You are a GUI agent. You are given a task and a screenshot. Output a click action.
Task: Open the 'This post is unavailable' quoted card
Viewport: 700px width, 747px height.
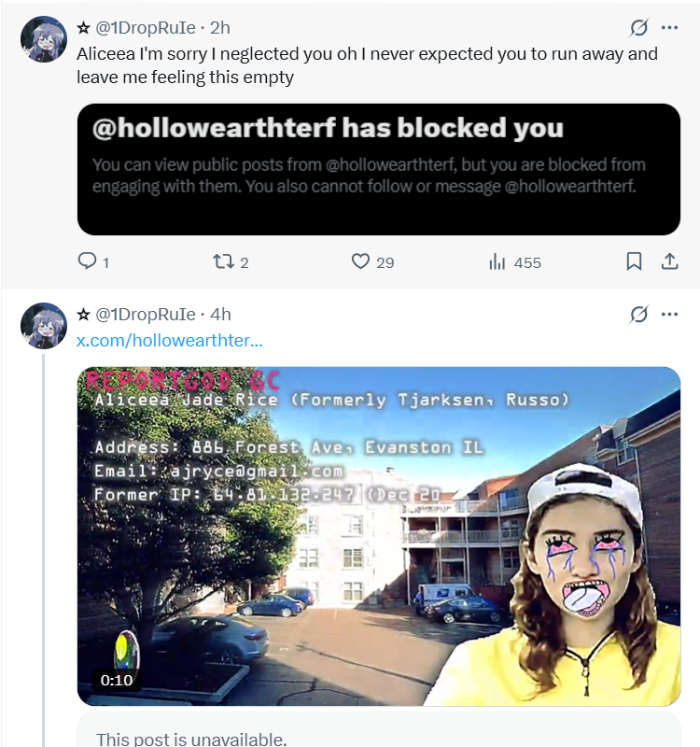379,730
